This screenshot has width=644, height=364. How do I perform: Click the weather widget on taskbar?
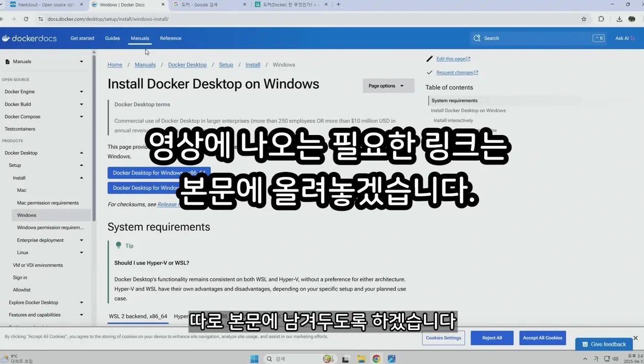17,359
